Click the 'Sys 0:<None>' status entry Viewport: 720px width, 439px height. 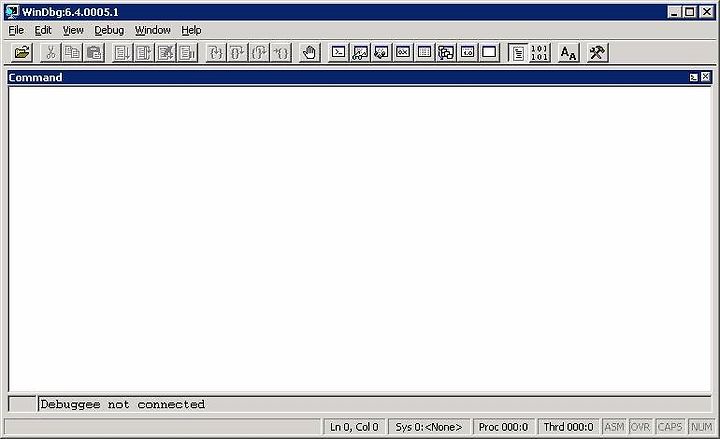click(429, 427)
